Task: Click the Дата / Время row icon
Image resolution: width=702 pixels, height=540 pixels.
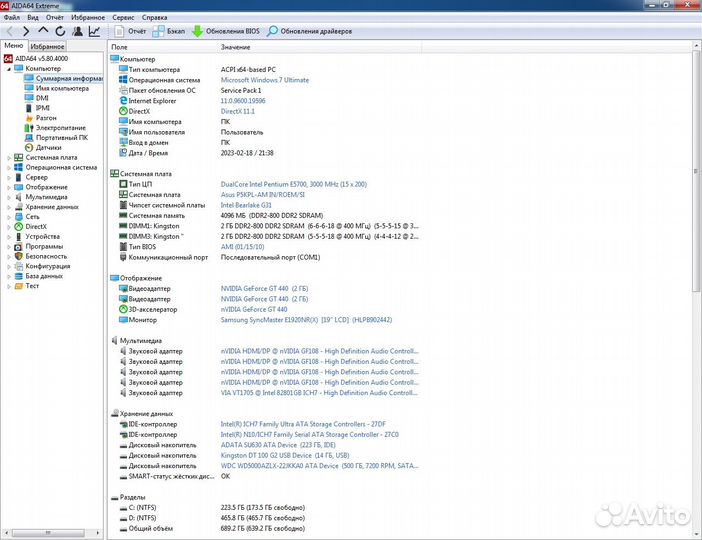Action: pyautogui.click(x=123, y=153)
